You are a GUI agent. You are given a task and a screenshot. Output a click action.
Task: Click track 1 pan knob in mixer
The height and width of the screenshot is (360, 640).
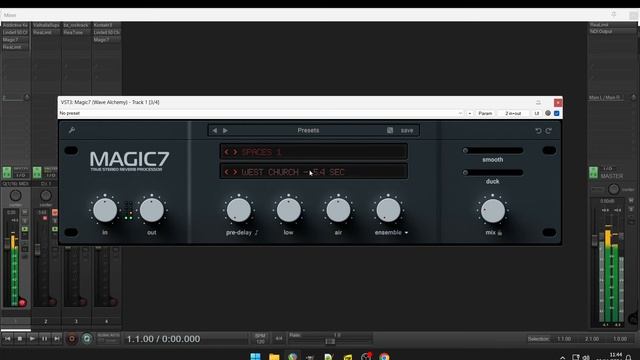tap(16, 196)
